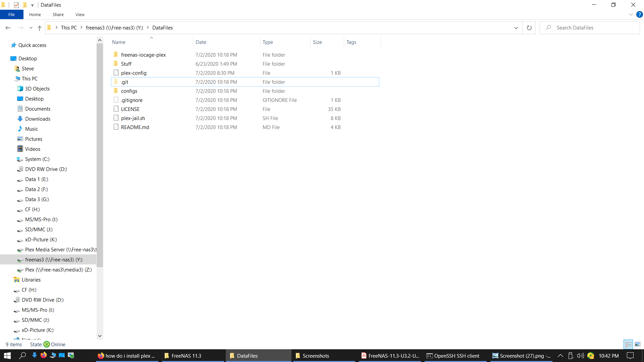Viewport: 644px width, 362px height.
Task: Switch to Screenshots taskbar window
Action: tap(323, 356)
